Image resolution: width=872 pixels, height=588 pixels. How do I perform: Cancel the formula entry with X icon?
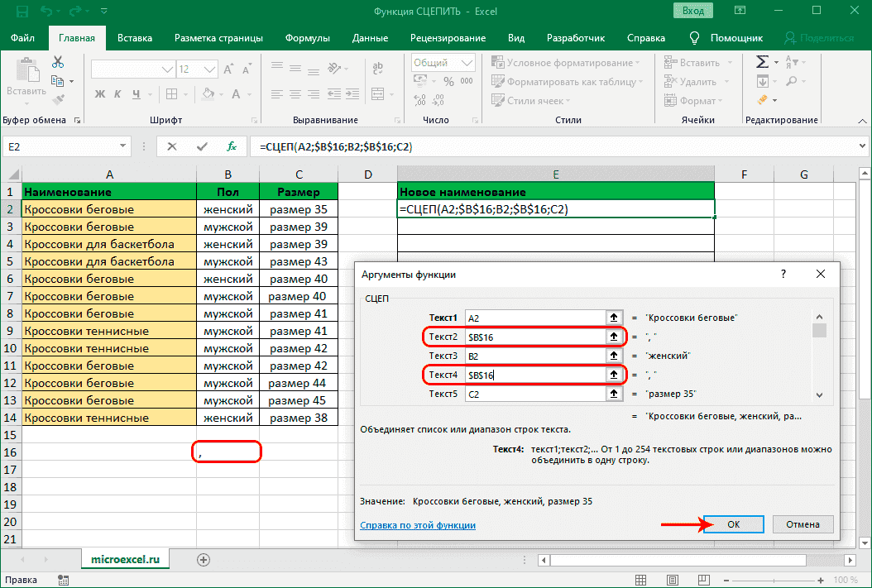[x=172, y=146]
